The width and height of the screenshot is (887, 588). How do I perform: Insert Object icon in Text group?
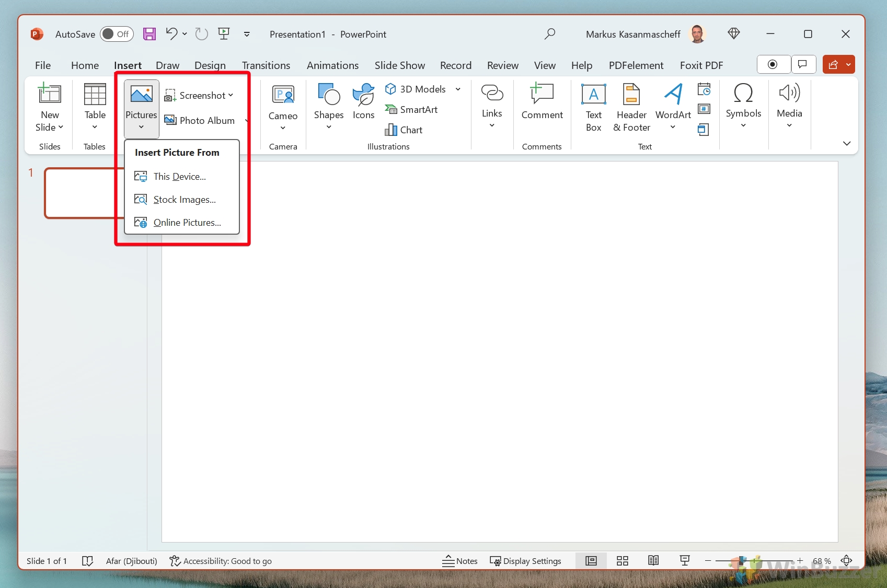704,130
